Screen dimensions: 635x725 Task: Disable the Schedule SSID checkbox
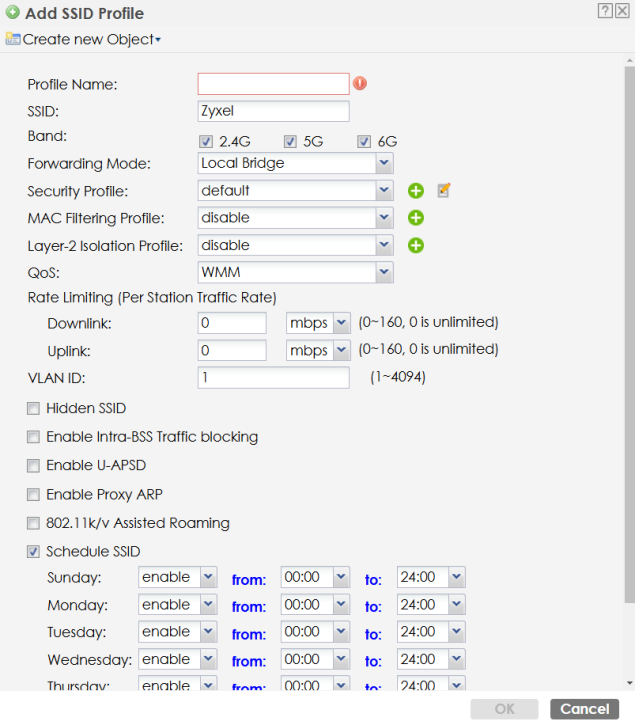coord(34,552)
